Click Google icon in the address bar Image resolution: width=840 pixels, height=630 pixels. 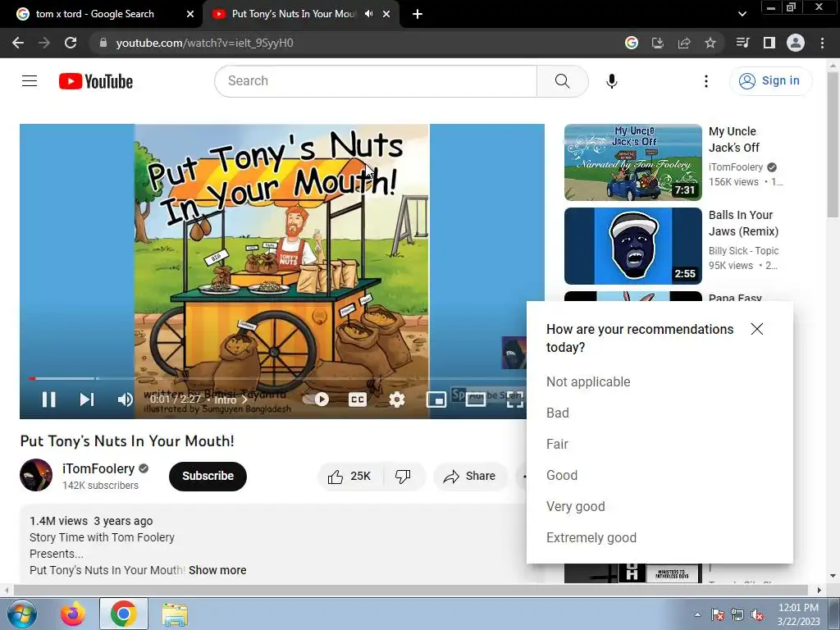(632, 43)
